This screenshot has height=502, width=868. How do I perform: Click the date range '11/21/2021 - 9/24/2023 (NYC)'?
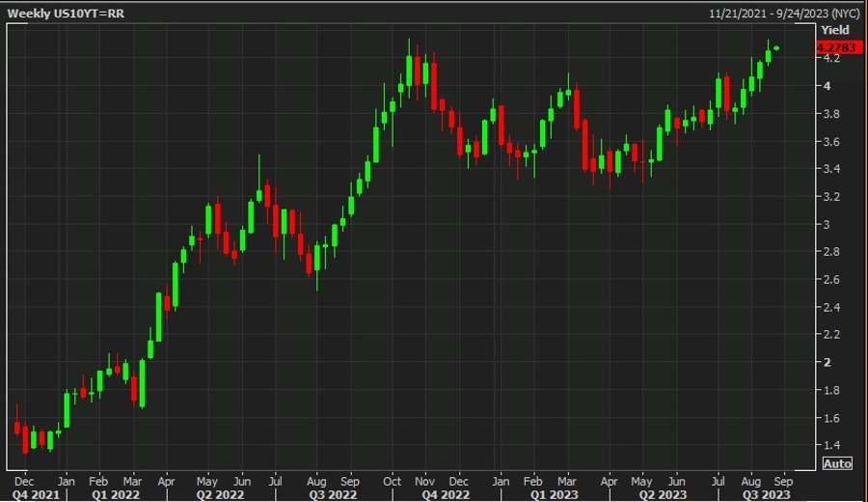[784, 14]
